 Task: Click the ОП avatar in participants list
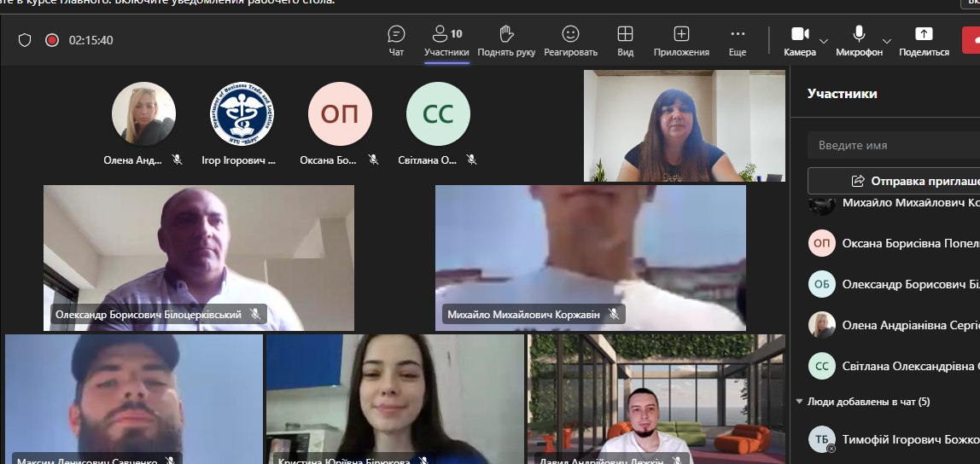click(822, 244)
